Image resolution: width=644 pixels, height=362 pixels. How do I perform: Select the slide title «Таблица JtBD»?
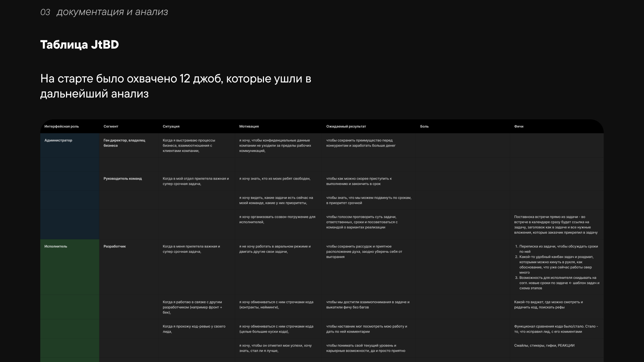79,44
